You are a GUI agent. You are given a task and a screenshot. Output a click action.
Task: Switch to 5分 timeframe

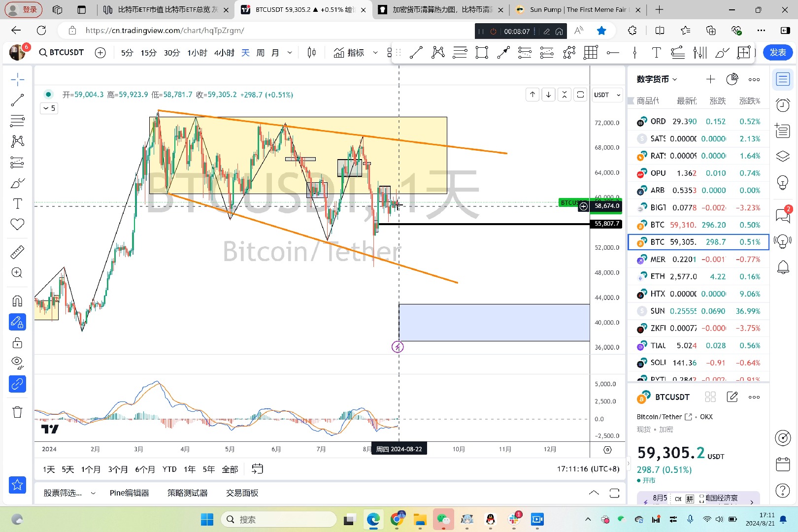click(127, 53)
